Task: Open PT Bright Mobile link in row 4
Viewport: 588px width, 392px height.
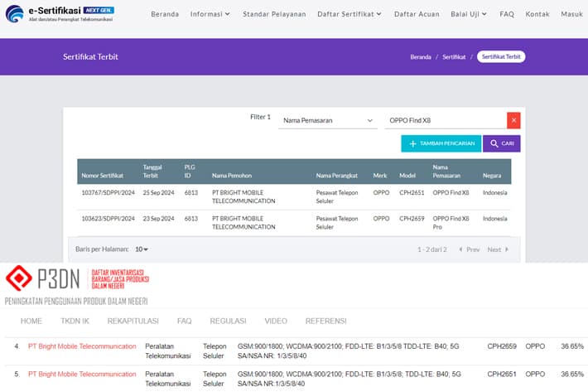Action: [x=82, y=346]
